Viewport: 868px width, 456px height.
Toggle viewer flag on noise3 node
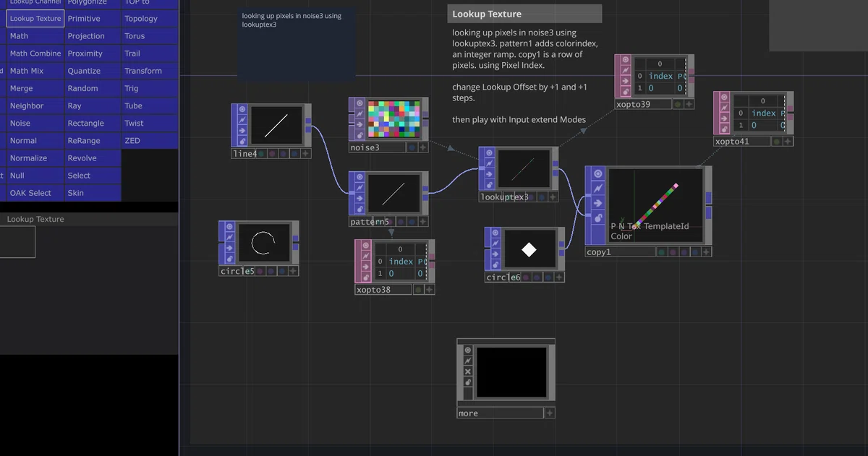pyautogui.click(x=360, y=104)
